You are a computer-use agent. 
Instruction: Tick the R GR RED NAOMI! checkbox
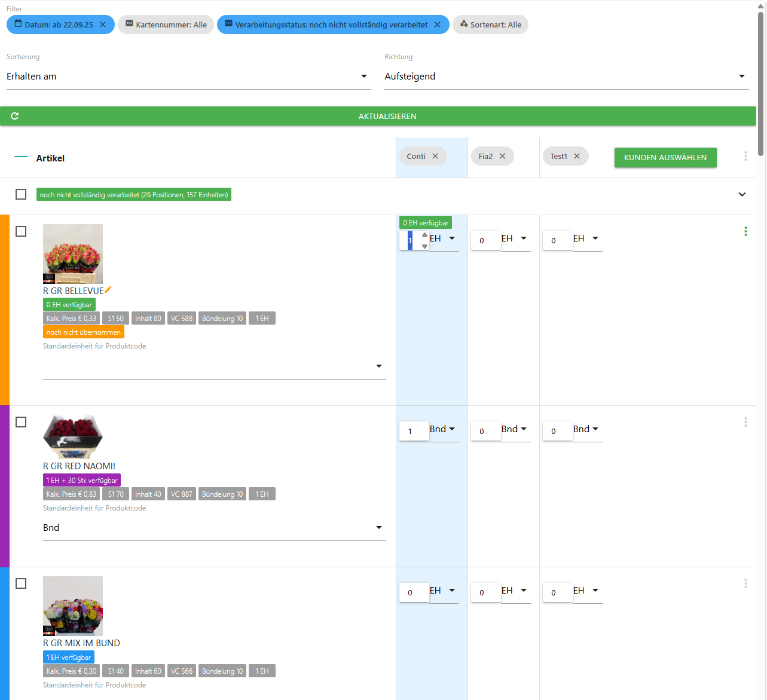pyautogui.click(x=21, y=422)
